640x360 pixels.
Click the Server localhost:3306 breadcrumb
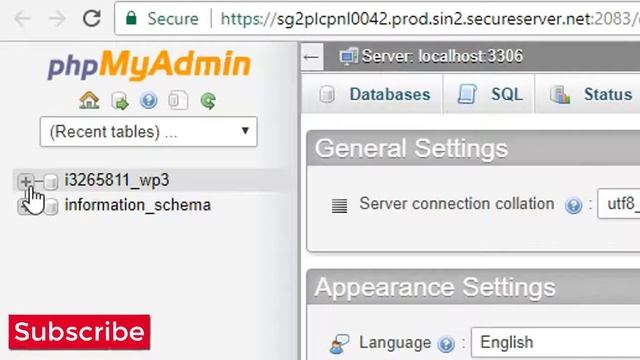(x=442, y=56)
